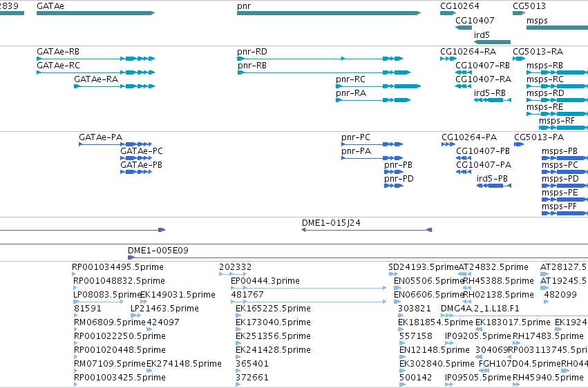588x388 pixels.
Task: Select EST label AT24832.5prime
Action: pyautogui.click(x=493, y=267)
